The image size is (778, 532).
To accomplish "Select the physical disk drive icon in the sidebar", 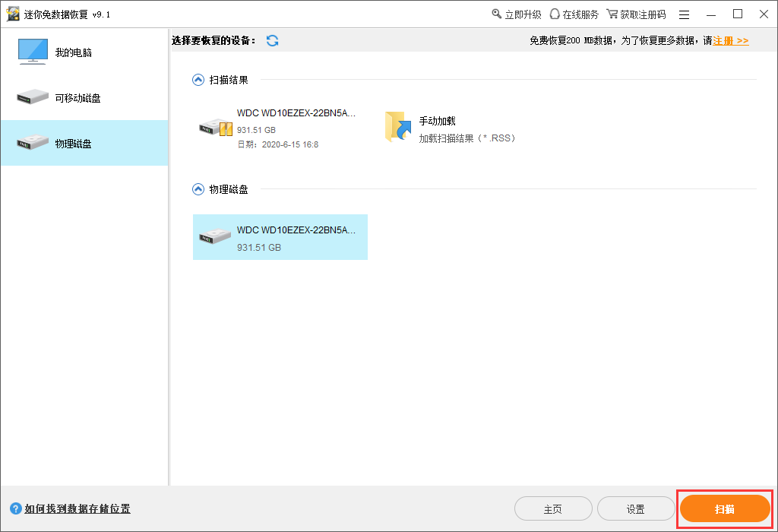I will click(x=33, y=142).
